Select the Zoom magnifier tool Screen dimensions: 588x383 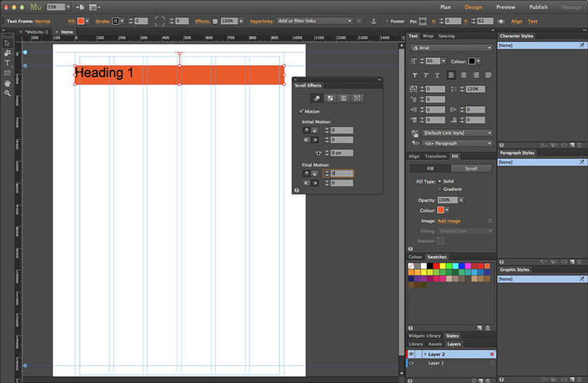coord(8,93)
